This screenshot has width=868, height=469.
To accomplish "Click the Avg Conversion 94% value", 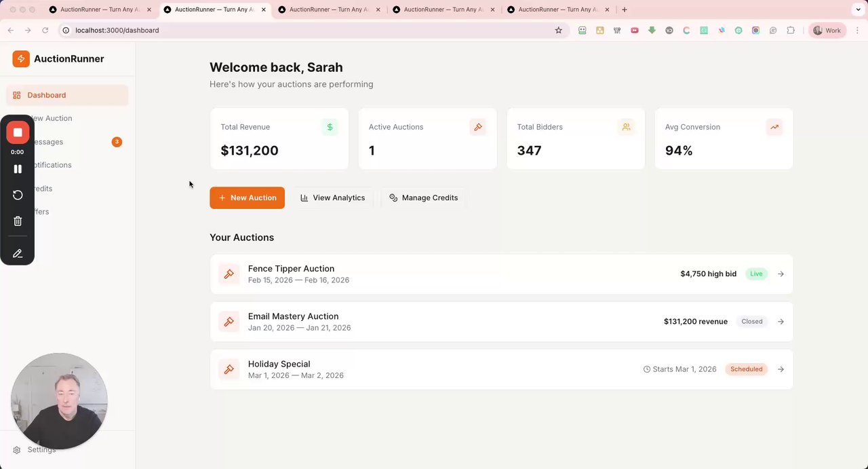I will [x=679, y=151].
